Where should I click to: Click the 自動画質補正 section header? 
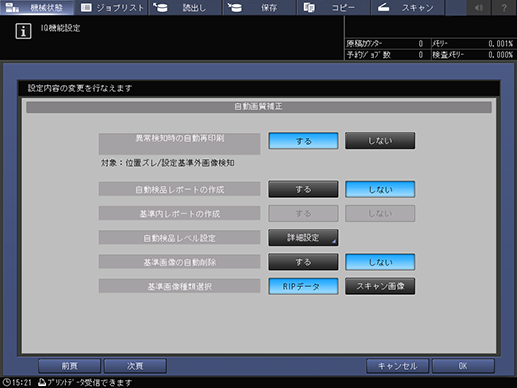point(259,107)
